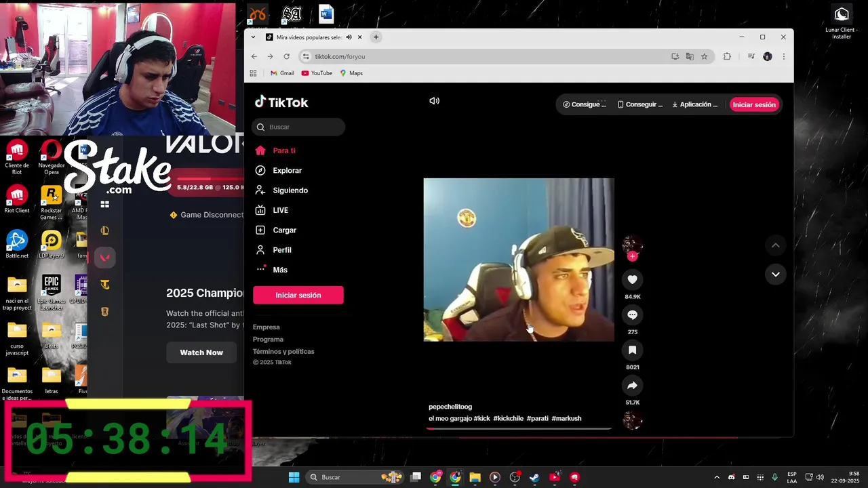Screen dimensions: 868x488
Task: Click the #parati hashtag
Action: tap(538, 419)
